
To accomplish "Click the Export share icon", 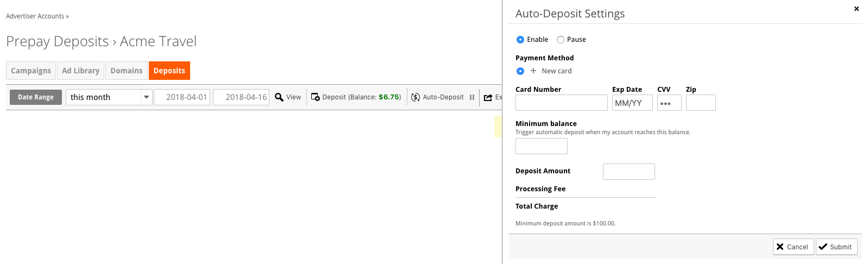I will coord(488,97).
